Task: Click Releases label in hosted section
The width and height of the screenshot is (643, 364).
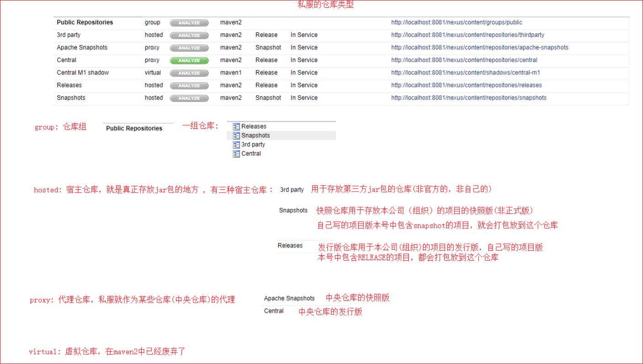Action: pyautogui.click(x=290, y=246)
